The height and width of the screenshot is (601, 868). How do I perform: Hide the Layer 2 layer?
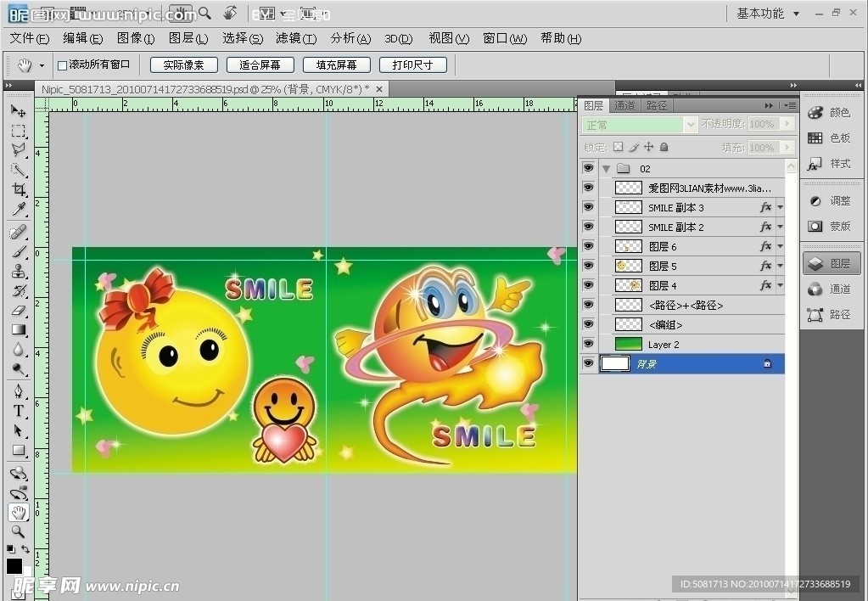coord(589,344)
